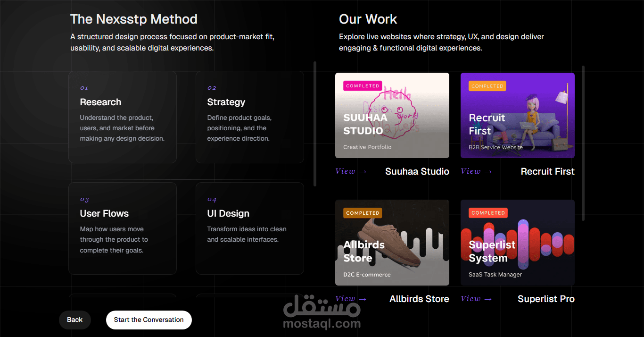644x337 pixels.
Task: Open the View link for Allbirds Store
Action: pos(351,298)
